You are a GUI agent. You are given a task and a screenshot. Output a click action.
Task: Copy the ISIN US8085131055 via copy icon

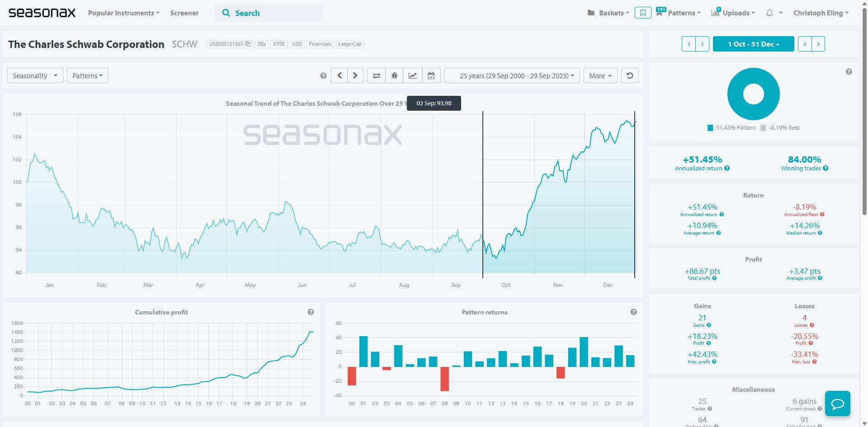[248, 44]
